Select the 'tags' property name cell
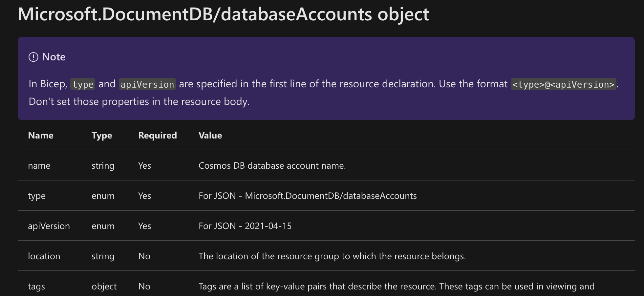The width and height of the screenshot is (644, 296). [36, 286]
